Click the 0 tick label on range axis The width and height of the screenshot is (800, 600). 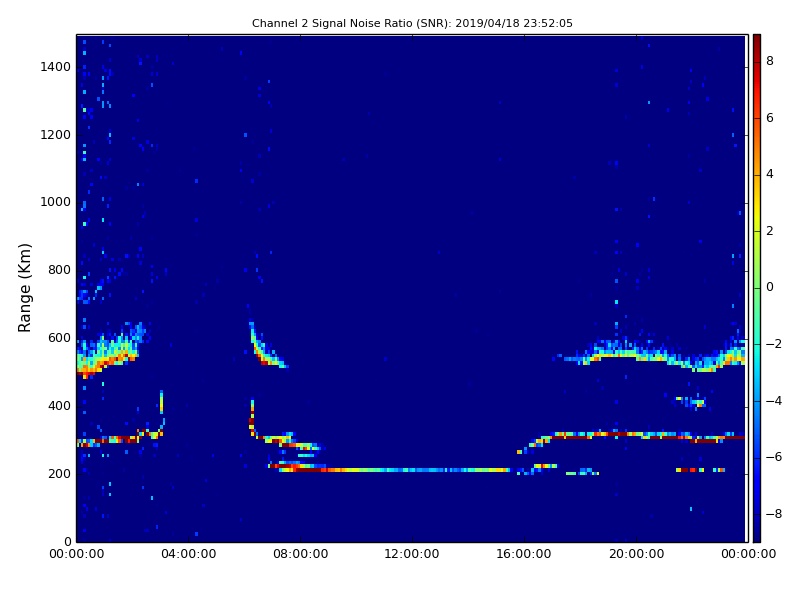point(67,541)
